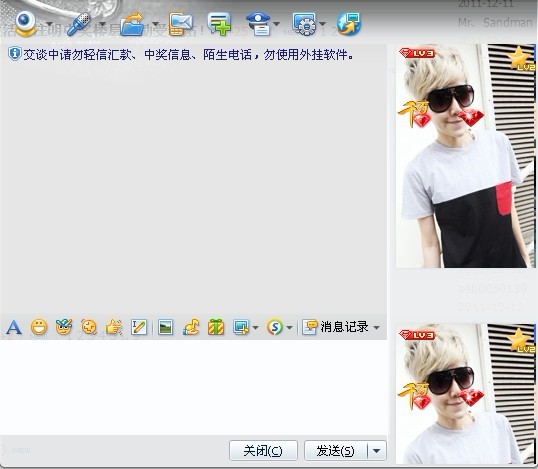Start a video call with webcam icon

[25, 23]
